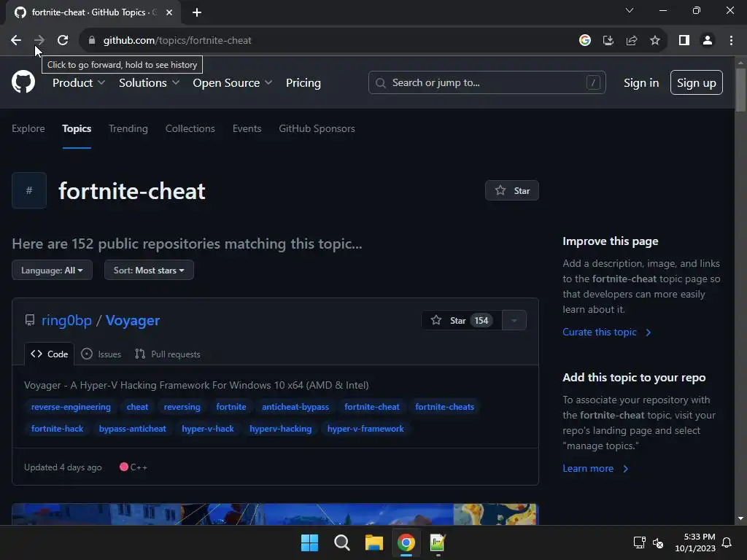Click the site lock icon in address bar
This screenshot has height=560, width=747.
point(92,41)
